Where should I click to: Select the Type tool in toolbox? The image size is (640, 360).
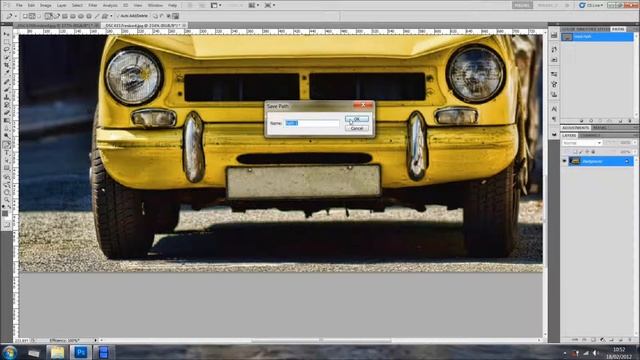[x=7, y=153]
